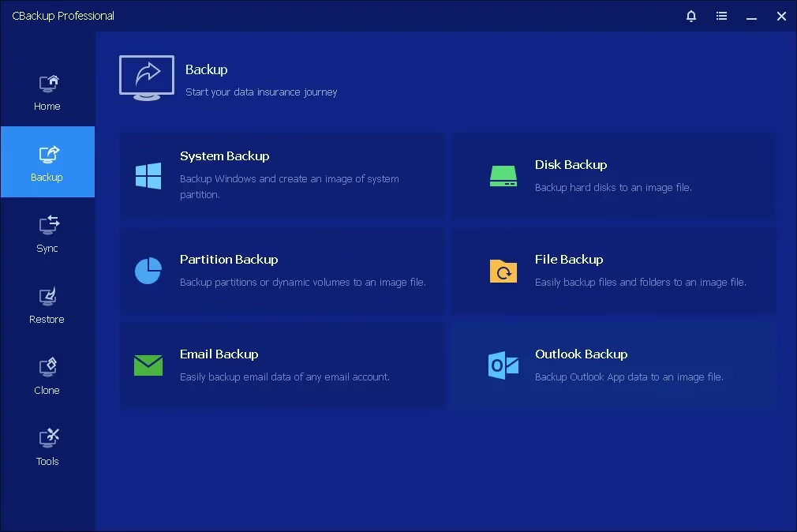Choose the System Backup title text
Image resolution: width=797 pixels, height=532 pixels.
pyautogui.click(x=224, y=156)
